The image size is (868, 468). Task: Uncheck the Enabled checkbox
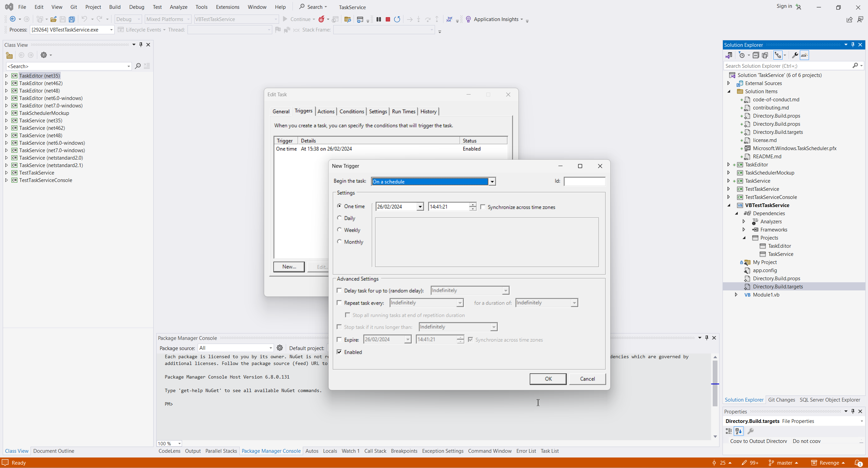(x=339, y=352)
